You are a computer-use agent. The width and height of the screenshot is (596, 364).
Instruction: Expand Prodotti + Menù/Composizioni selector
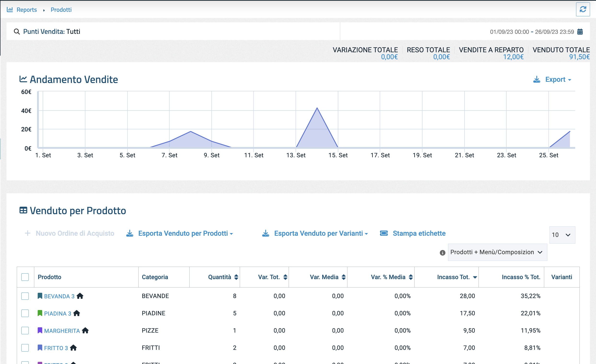[497, 252]
